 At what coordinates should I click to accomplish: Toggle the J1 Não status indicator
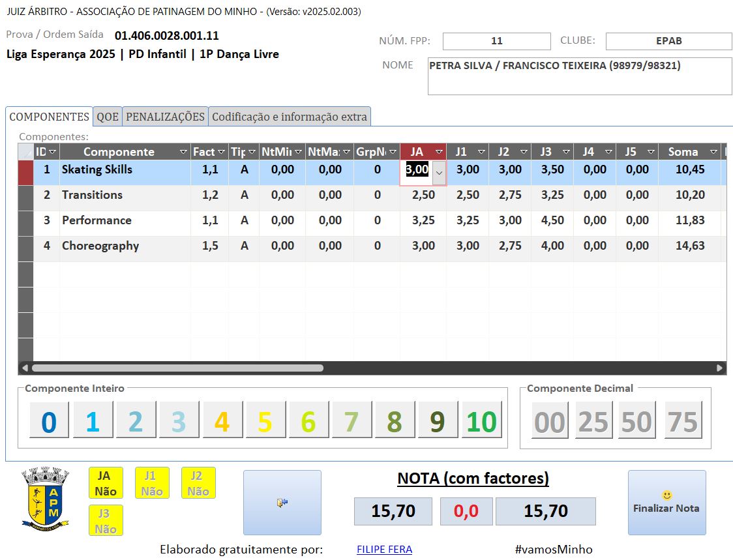pyautogui.click(x=151, y=483)
